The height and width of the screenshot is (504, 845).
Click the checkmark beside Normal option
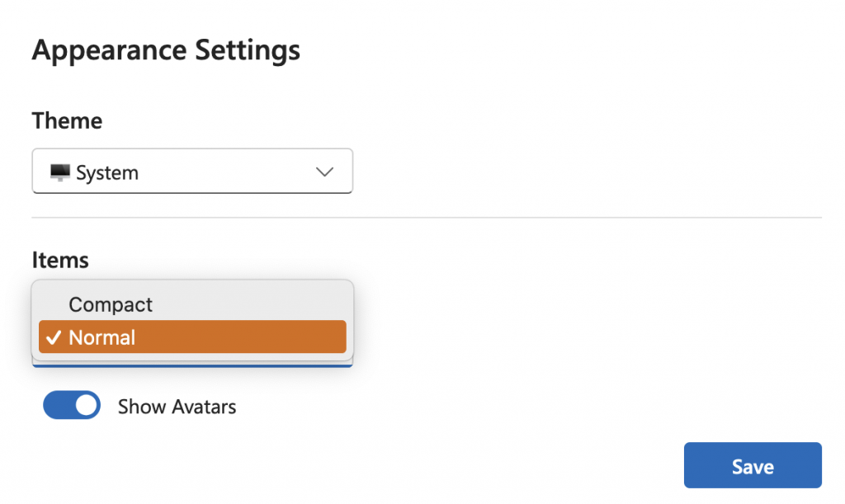[x=54, y=337]
